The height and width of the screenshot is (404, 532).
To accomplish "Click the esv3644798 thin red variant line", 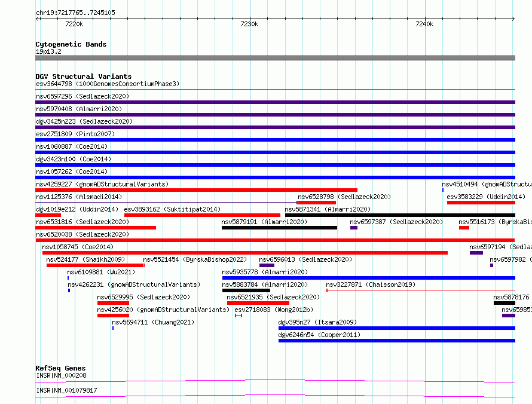I will coord(275,90).
